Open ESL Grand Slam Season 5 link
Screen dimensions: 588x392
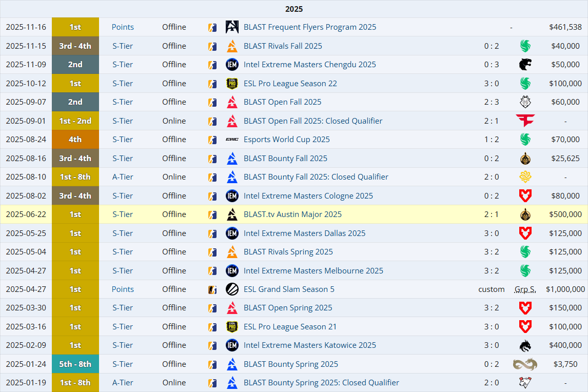[289, 289]
